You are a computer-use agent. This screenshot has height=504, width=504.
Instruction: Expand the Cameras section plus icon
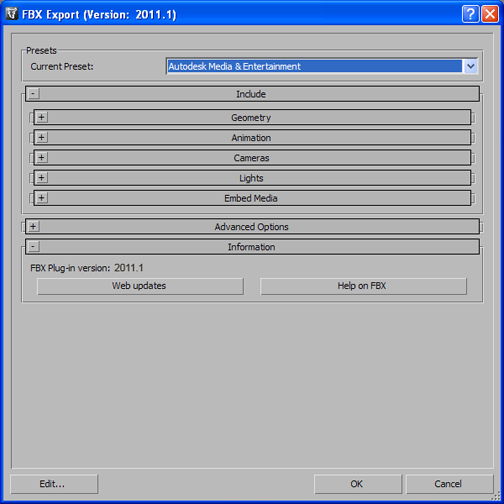tap(42, 158)
